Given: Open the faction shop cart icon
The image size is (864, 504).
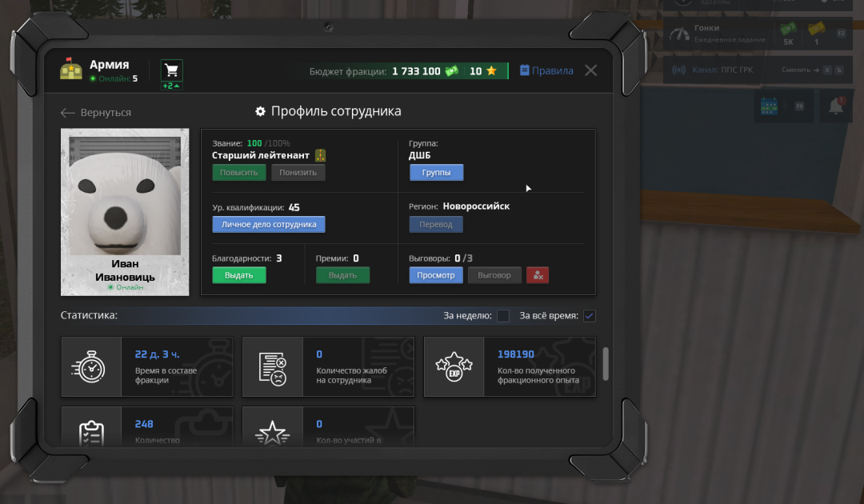Looking at the screenshot, I should click(x=171, y=70).
